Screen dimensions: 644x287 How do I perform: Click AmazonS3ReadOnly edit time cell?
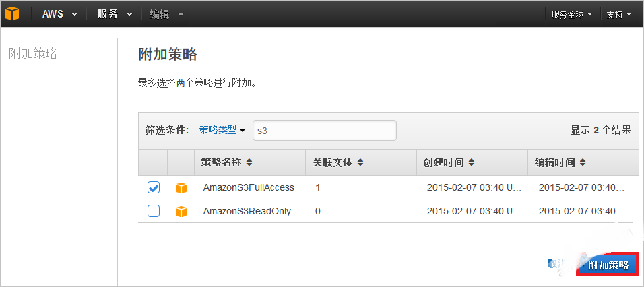click(581, 211)
